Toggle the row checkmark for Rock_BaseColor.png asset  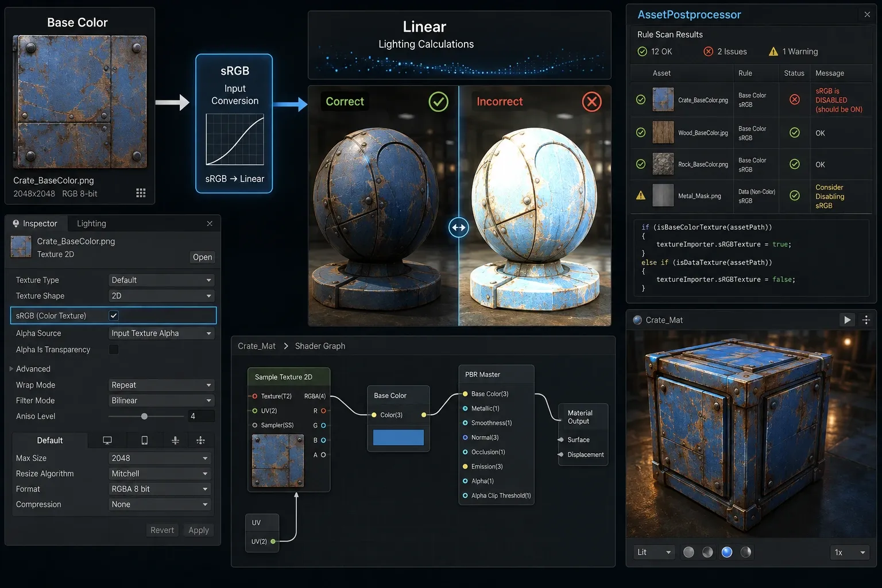tap(641, 164)
